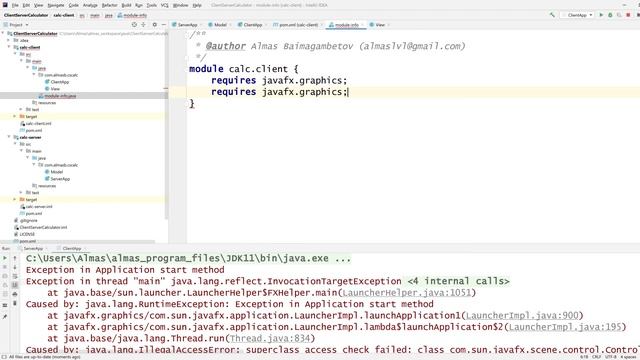
Task: Stop the process with the red square
Action: (x=629, y=15)
